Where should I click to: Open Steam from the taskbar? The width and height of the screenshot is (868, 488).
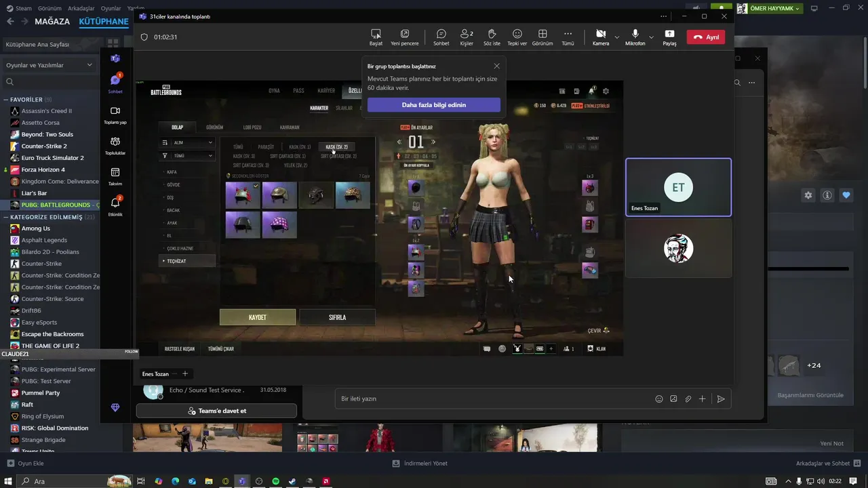[292, 481]
